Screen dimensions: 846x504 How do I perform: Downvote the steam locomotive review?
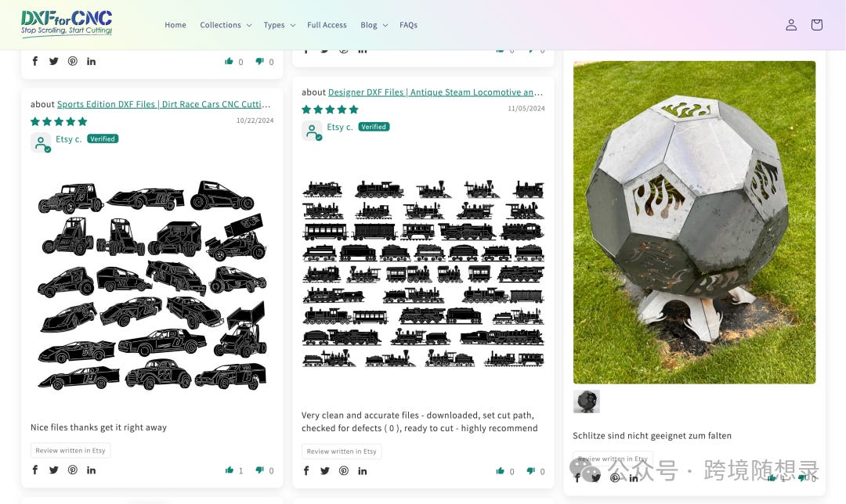[531, 471]
